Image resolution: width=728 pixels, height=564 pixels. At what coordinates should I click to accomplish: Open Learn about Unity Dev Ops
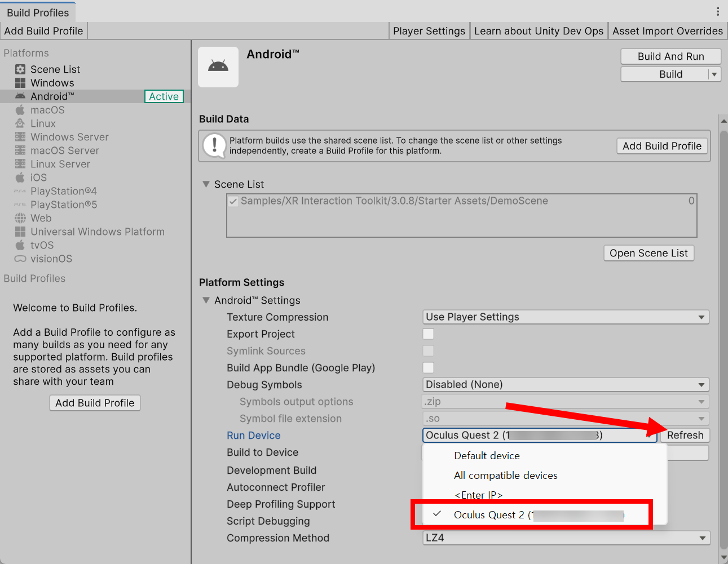(x=539, y=31)
